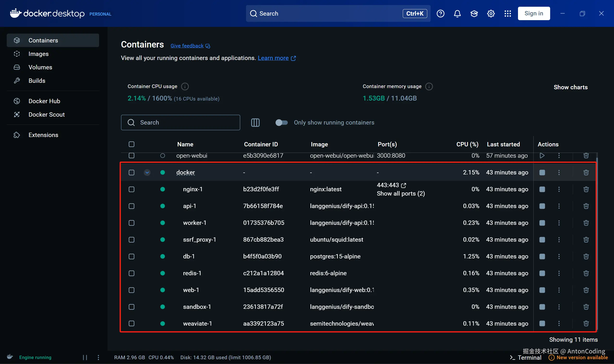Follow the Learn more link
This screenshot has height=364, width=614.
point(273,58)
